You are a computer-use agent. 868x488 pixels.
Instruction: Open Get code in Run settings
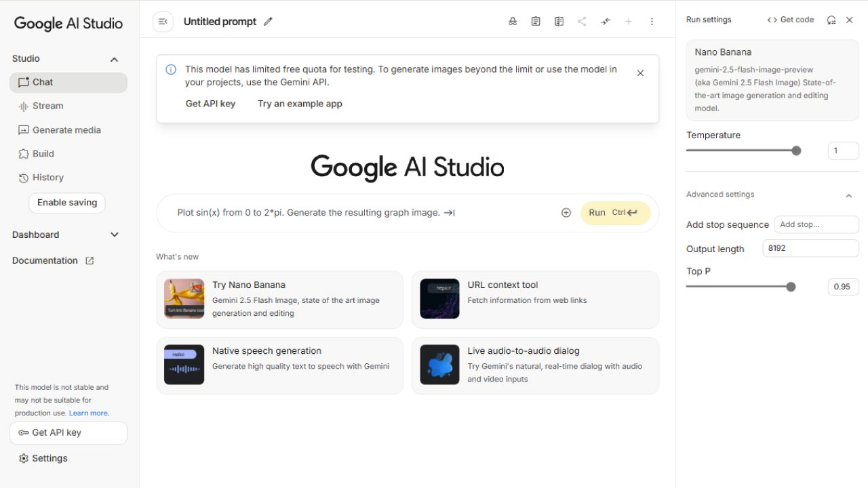coord(790,20)
